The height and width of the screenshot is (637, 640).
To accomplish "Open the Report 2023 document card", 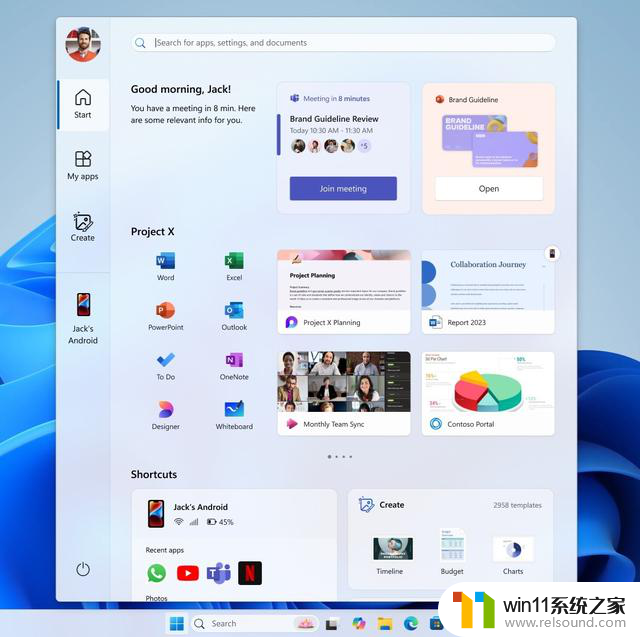I will pyautogui.click(x=488, y=292).
